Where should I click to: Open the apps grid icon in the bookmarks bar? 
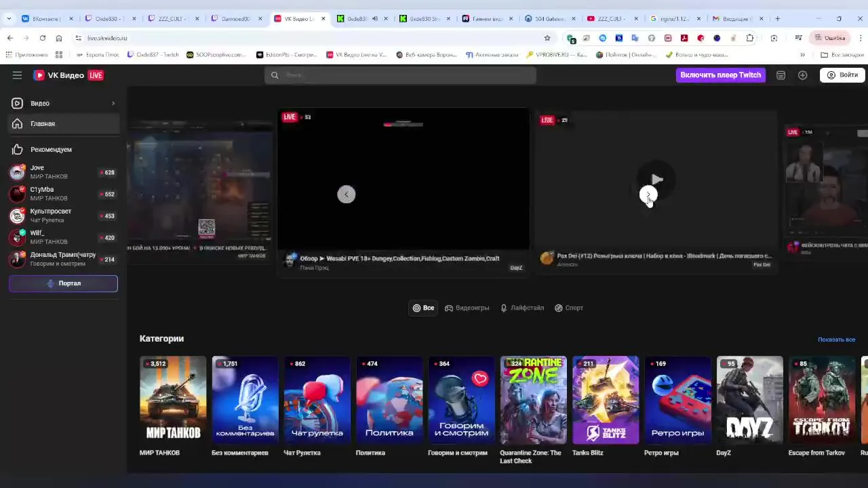[59, 54]
